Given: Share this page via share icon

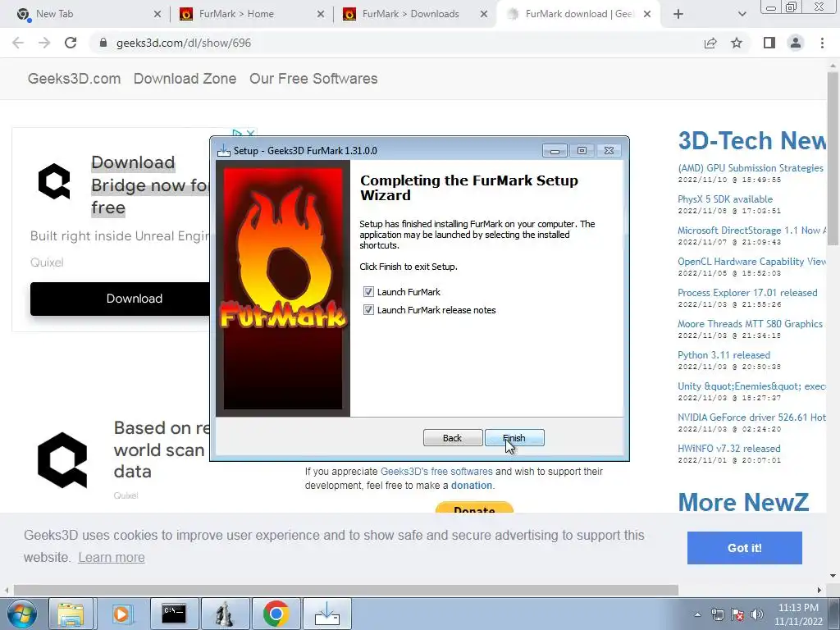Looking at the screenshot, I should pyautogui.click(x=710, y=43).
